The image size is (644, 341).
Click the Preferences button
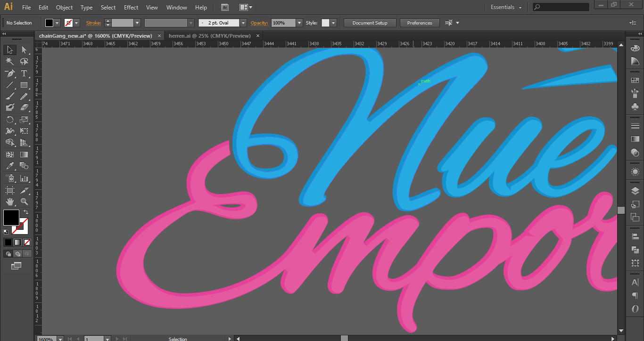click(419, 23)
